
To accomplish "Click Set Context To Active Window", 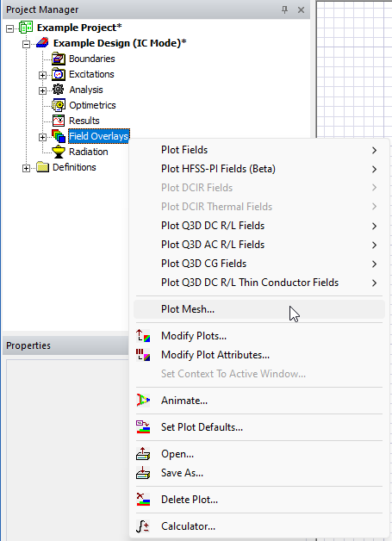I will pyautogui.click(x=259, y=374).
